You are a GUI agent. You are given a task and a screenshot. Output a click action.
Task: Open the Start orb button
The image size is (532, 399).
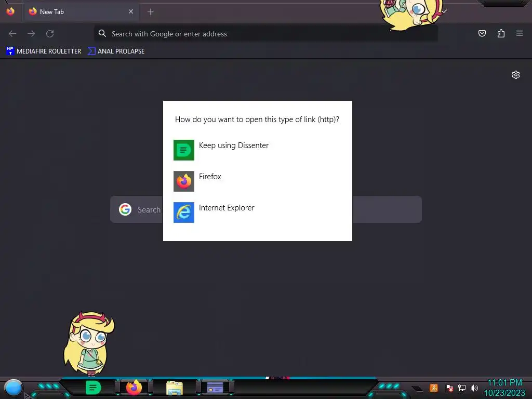tap(14, 388)
